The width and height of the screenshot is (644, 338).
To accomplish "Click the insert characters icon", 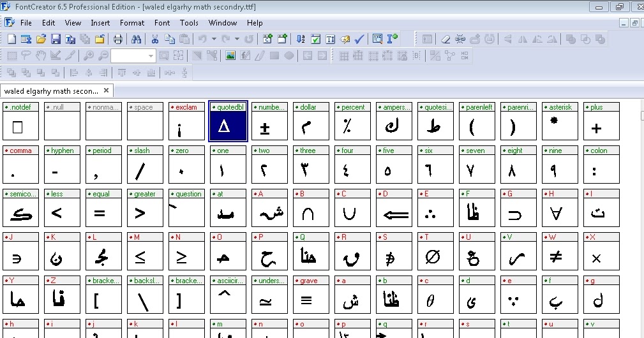I will pyautogui.click(x=267, y=40).
